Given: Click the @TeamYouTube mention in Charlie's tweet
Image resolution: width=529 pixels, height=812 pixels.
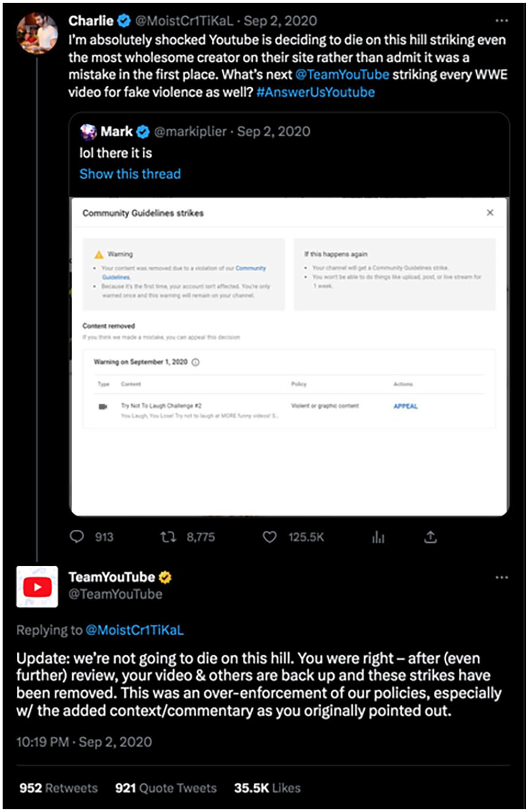Looking at the screenshot, I should 342,75.
